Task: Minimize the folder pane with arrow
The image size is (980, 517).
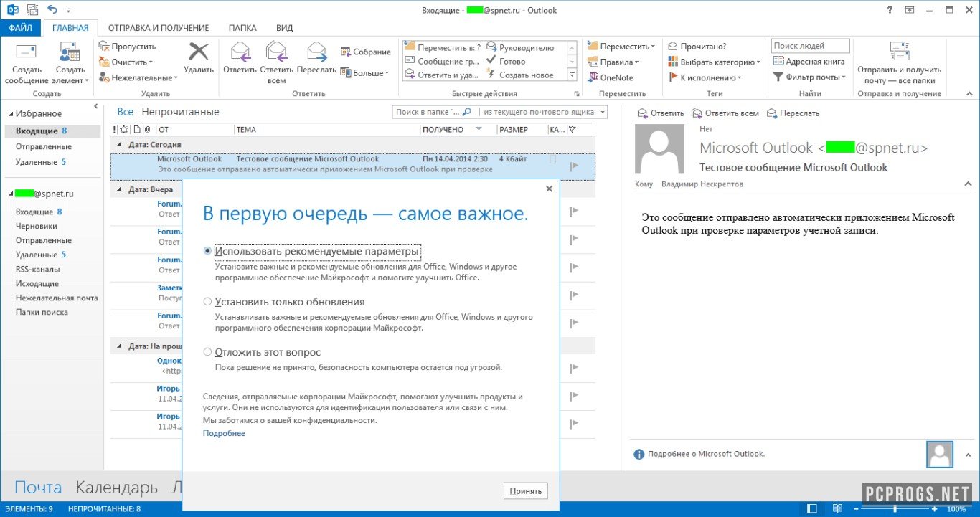Action: [x=96, y=107]
